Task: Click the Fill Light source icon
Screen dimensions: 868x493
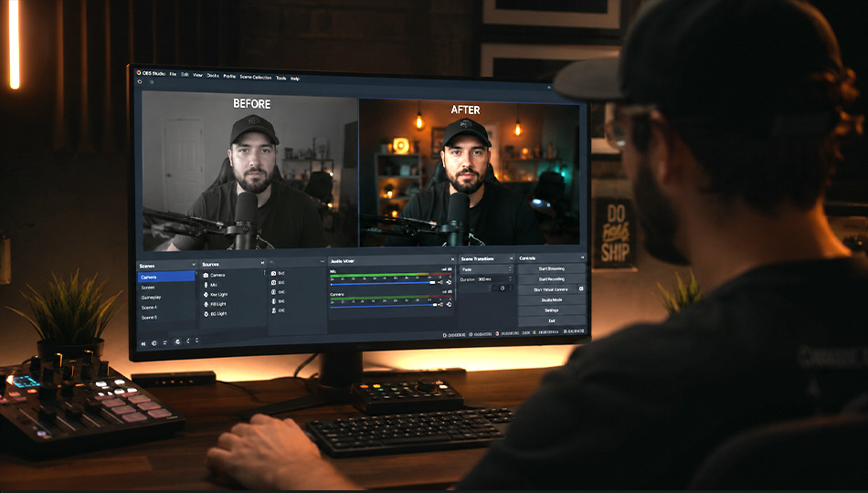Action: click(x=206, y=304)
